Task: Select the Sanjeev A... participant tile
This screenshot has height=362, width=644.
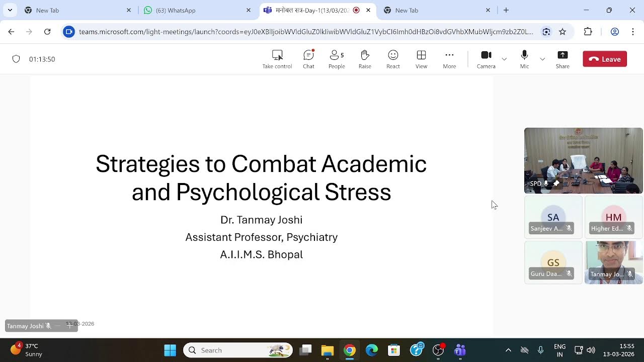Action: coord(553,217)
